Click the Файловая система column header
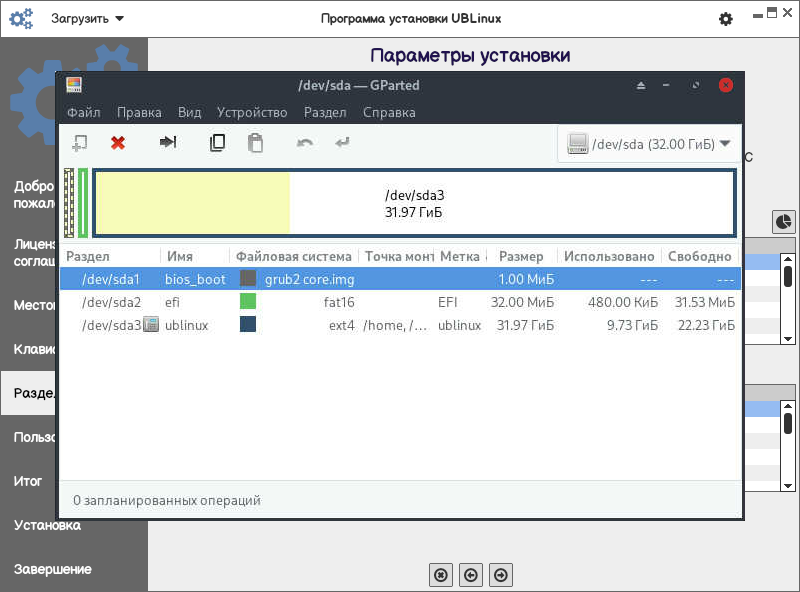The height and width of the screenshot is (592, 800). click(294, 256)
